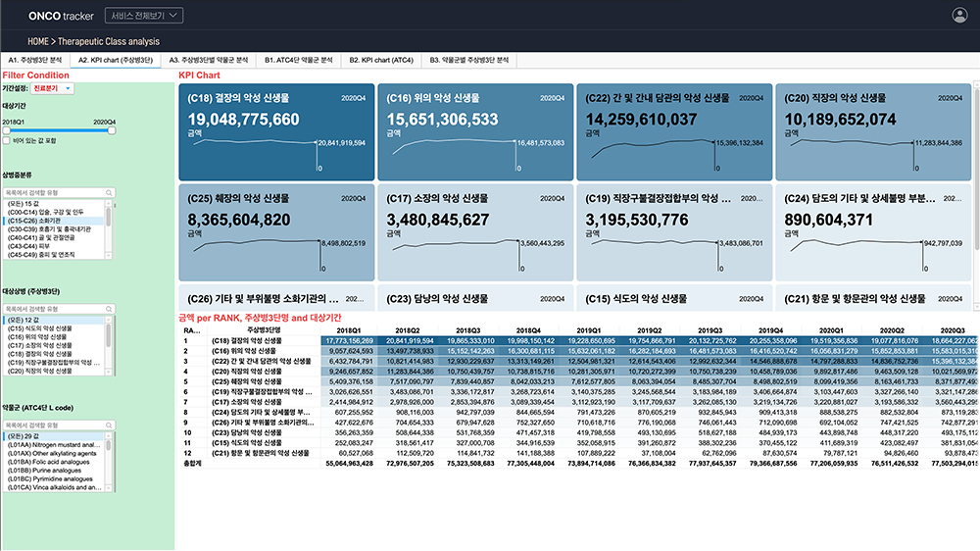The width and height of the screenshot is (980, 551).
Task: Click the HOME breadcrumb link
Action: click(40, 42)
